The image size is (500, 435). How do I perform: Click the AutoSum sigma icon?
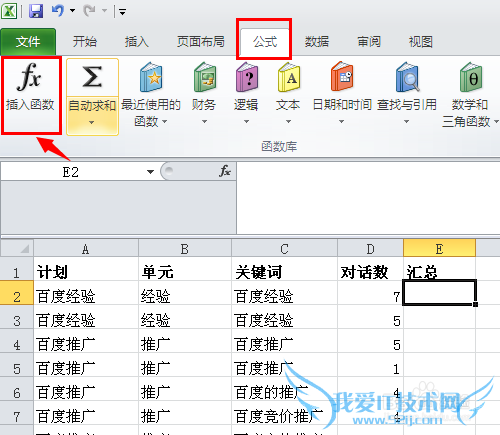tap(92, 77)
